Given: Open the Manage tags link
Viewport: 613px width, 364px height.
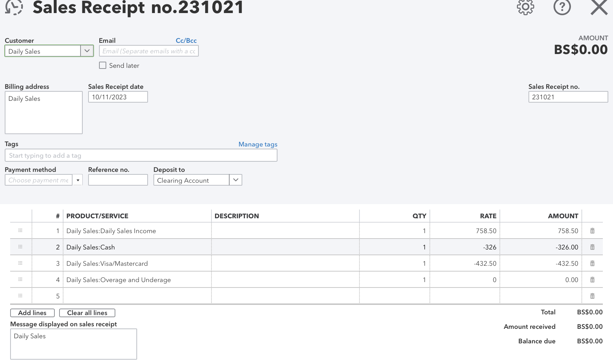Looking at the screenshot, I should (258, 144).
